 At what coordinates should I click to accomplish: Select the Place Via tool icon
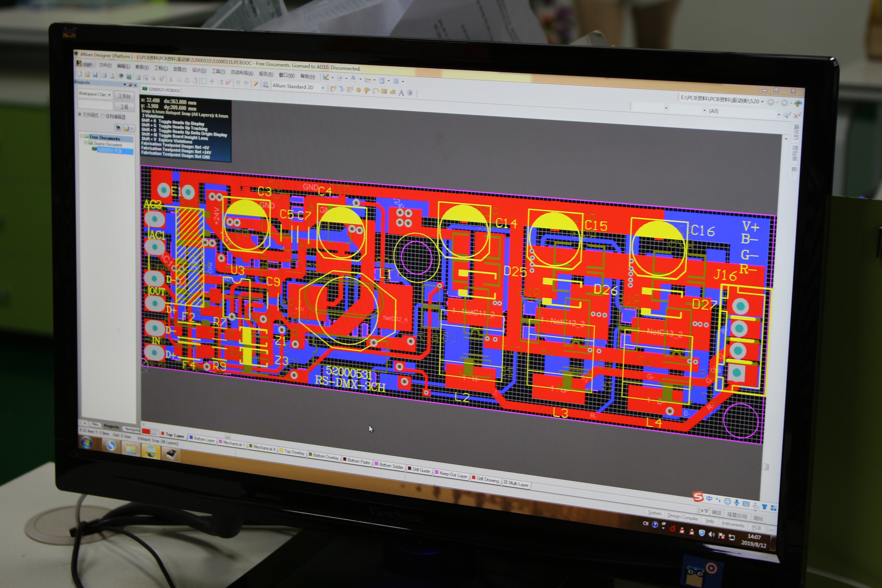point(367,90)
